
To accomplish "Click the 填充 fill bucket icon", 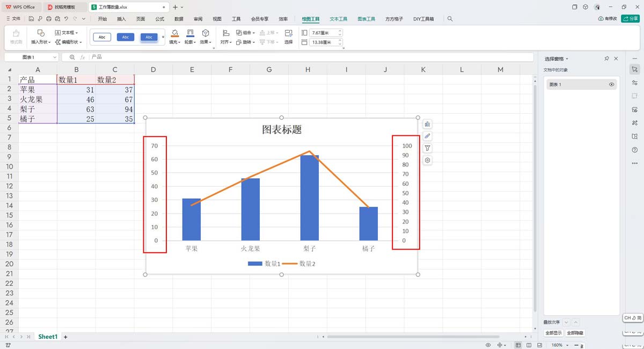I will click(x=174, y=33).
